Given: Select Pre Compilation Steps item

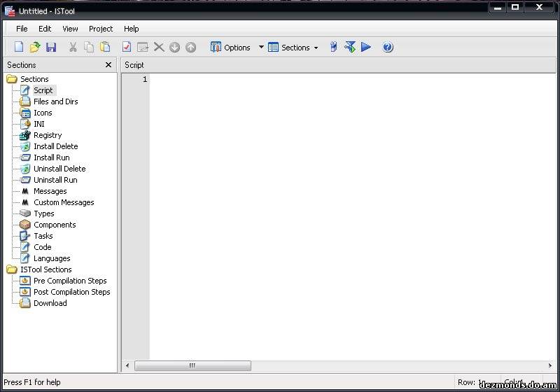Looking at the screenshot, I should 70,281.
